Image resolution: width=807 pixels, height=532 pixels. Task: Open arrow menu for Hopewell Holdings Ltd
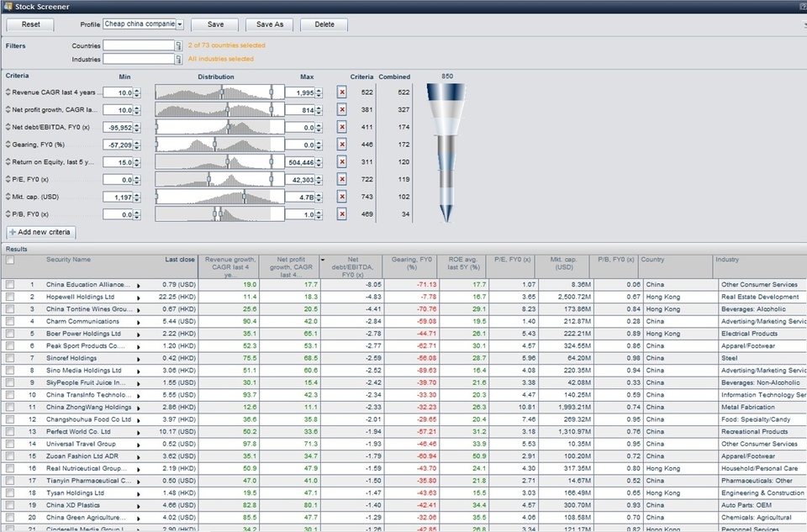click(x=139, y=298)
